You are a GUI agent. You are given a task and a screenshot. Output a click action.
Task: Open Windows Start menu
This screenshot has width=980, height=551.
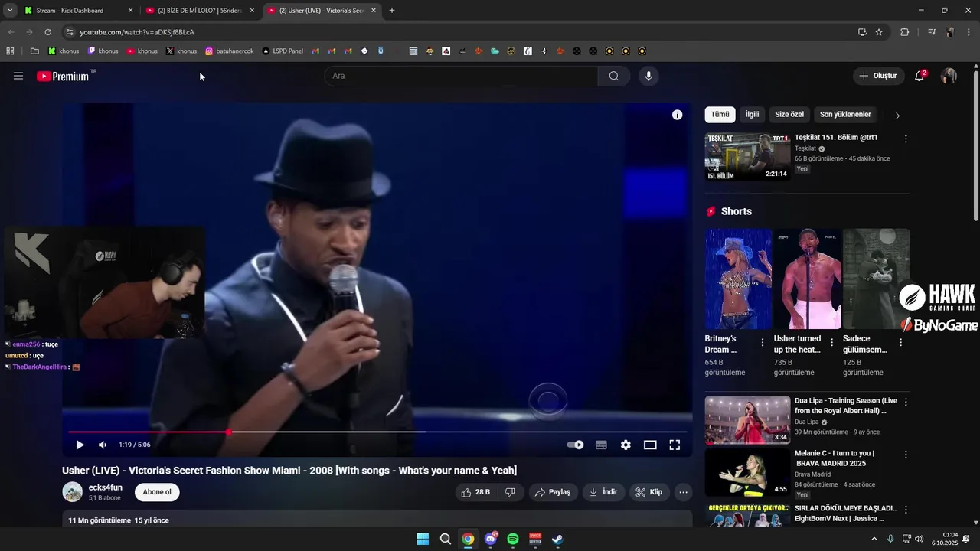pos(423,539)
